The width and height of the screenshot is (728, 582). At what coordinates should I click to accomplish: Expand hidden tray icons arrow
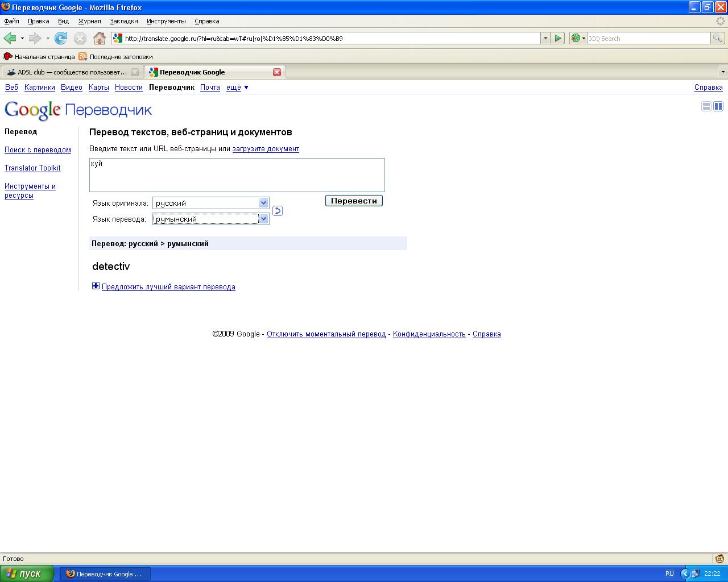point(685,574)
